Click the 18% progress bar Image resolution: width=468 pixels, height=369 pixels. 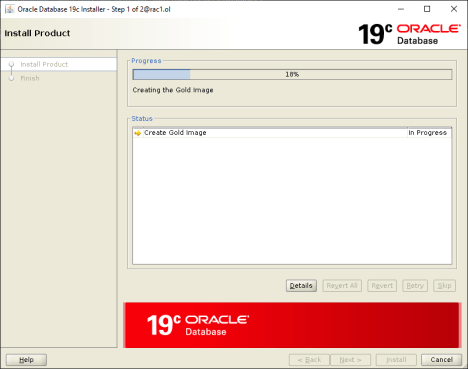pyautogui.click(x=292, y=74)
